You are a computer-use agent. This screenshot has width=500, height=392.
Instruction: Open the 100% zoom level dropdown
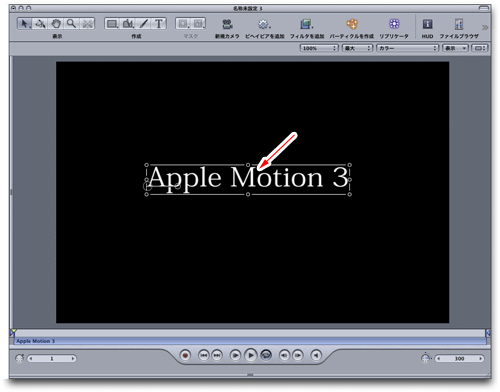319,48
